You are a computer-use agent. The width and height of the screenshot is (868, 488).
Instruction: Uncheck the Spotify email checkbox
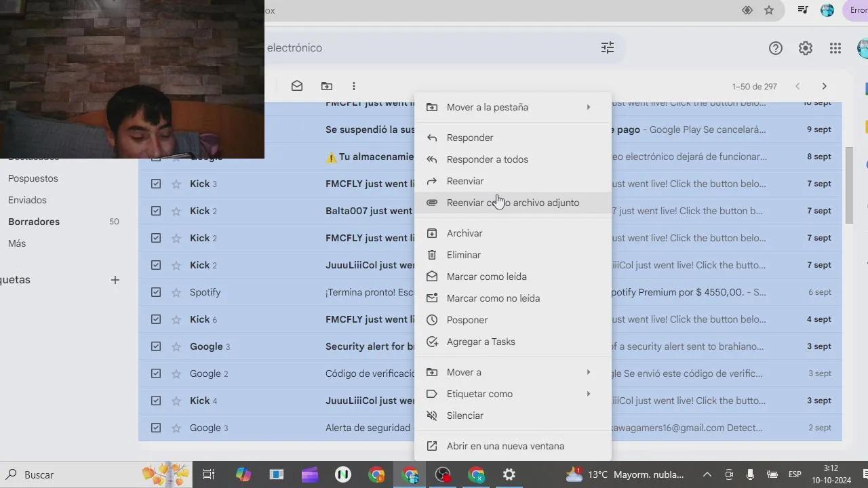coord(156,292)
